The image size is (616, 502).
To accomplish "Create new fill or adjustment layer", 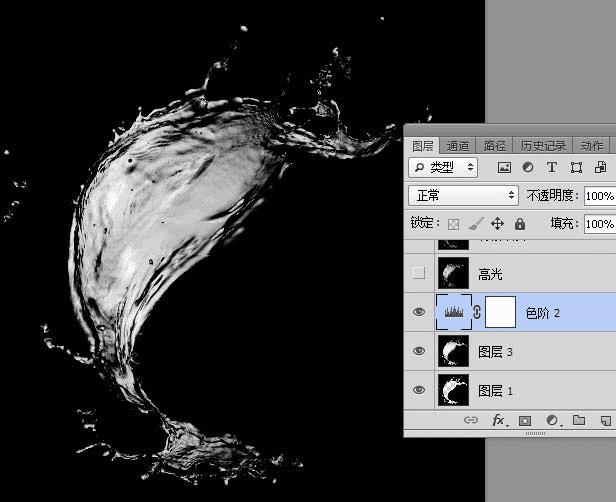I will [553, 421].
